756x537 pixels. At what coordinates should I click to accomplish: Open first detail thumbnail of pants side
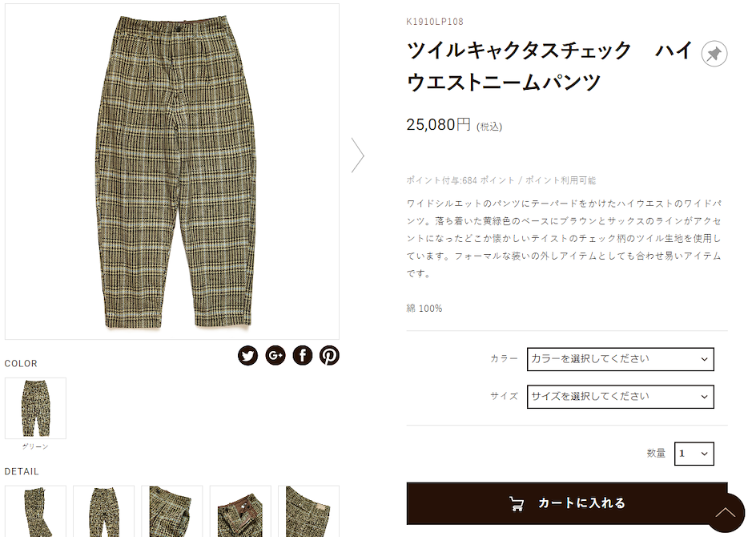click(36, 511)
